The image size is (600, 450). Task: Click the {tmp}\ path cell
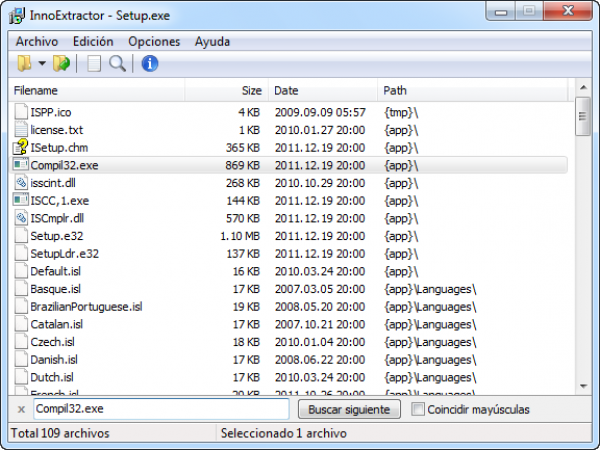(401, 112)
